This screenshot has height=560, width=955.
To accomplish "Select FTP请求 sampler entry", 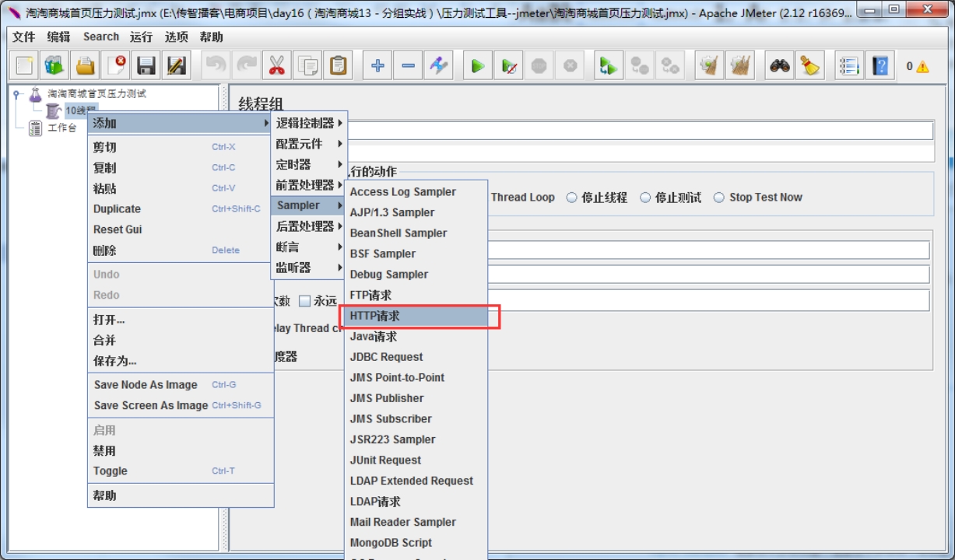I will coord(416,296).
